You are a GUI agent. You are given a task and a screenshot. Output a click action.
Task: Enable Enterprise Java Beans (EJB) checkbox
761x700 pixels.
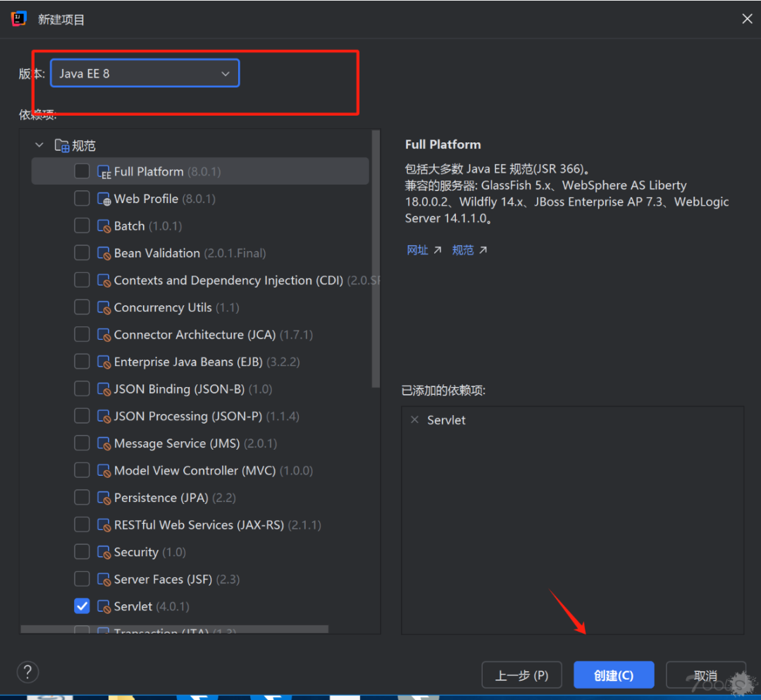pos(82,361)
